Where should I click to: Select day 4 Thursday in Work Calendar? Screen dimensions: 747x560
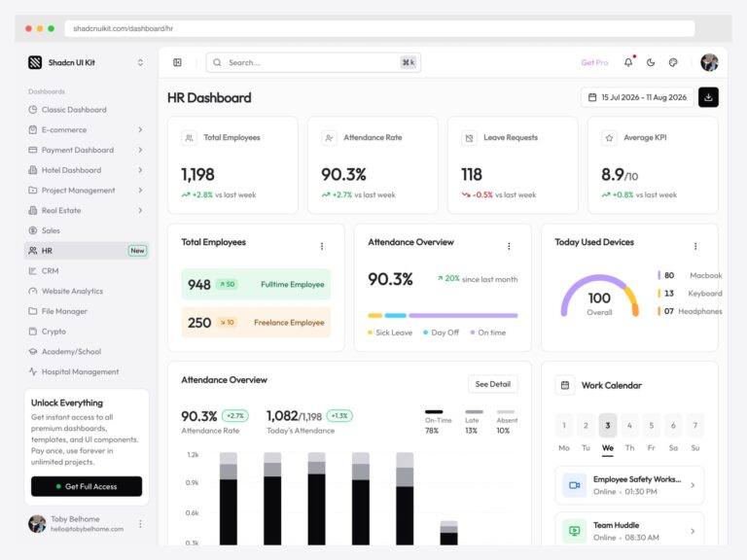(630, 425)
